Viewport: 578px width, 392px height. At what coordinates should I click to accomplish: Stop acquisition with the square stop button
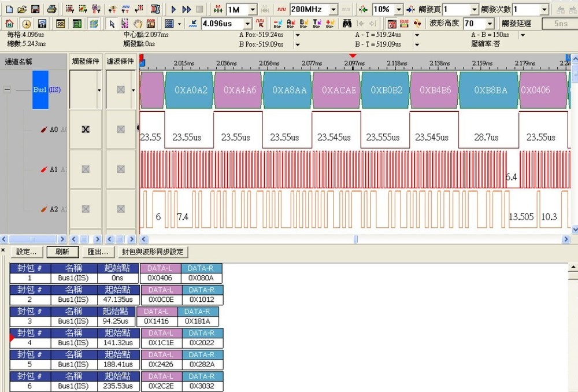199,9
